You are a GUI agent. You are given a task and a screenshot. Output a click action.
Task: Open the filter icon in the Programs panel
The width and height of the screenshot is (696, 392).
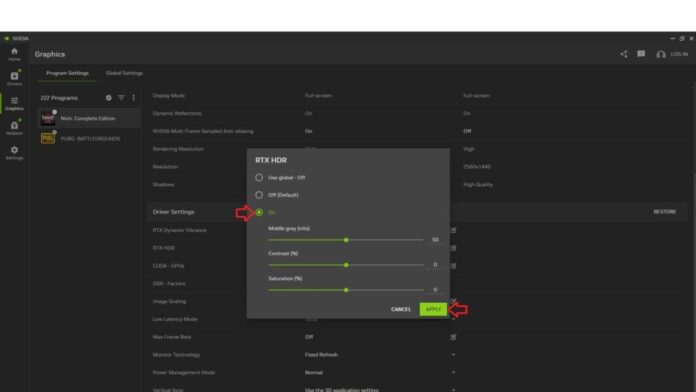121,98
